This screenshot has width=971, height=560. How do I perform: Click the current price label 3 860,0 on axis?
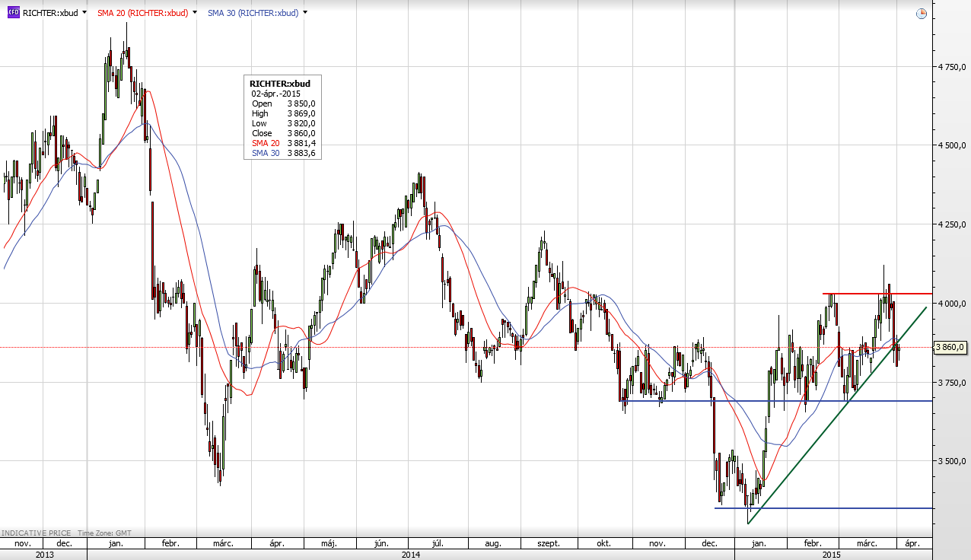tap(950, 347)
